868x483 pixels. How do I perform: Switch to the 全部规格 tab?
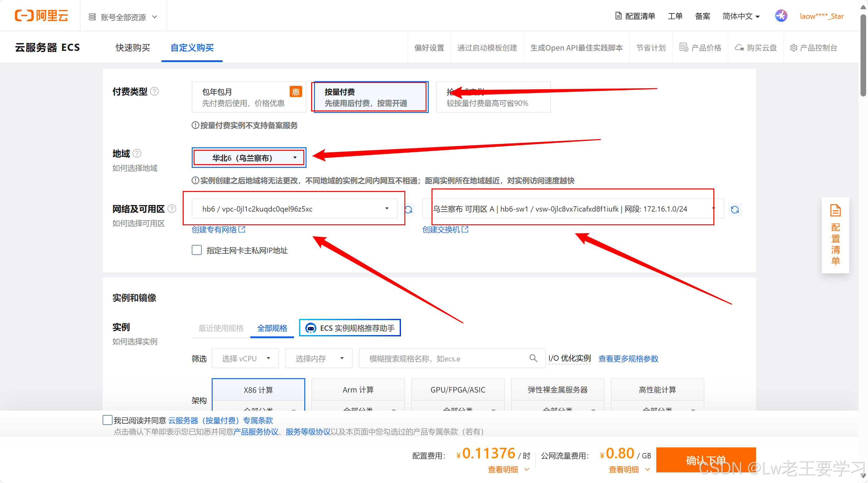[272, 328]
